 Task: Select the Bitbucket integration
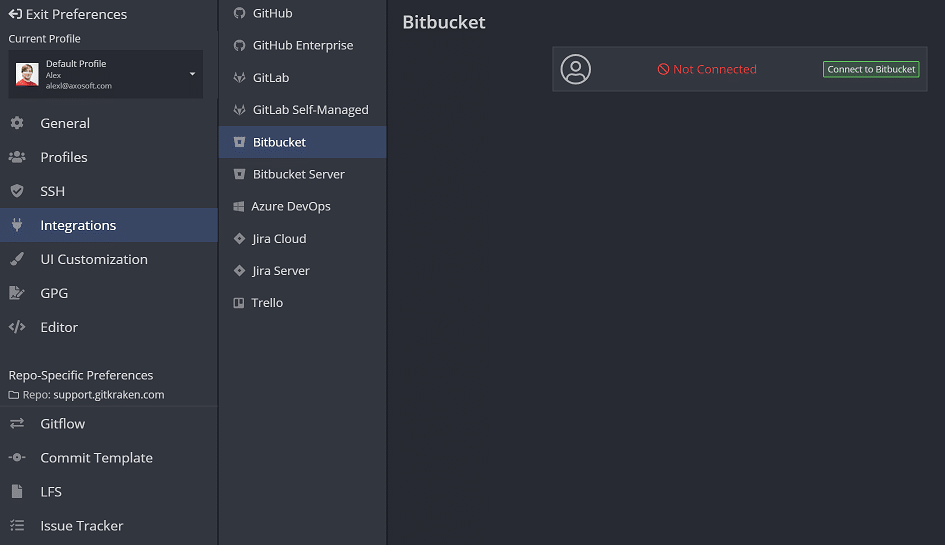[x=303, y=142]
